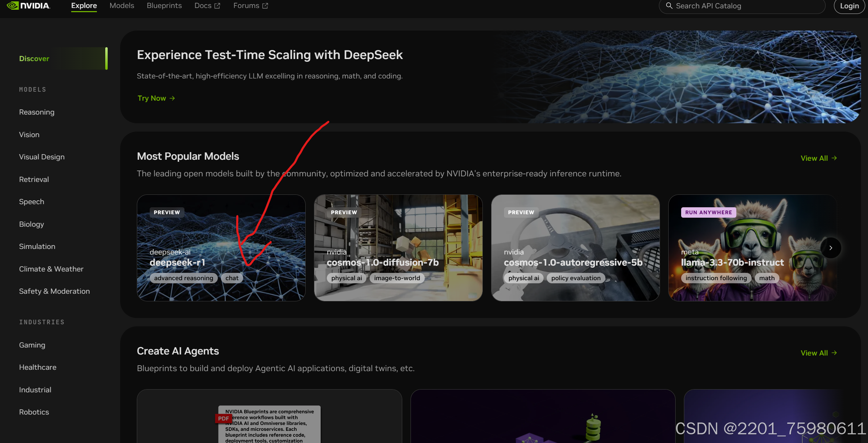868x443 pixels.
Task: Click the PDF badge icon
Action: [223, 418]
